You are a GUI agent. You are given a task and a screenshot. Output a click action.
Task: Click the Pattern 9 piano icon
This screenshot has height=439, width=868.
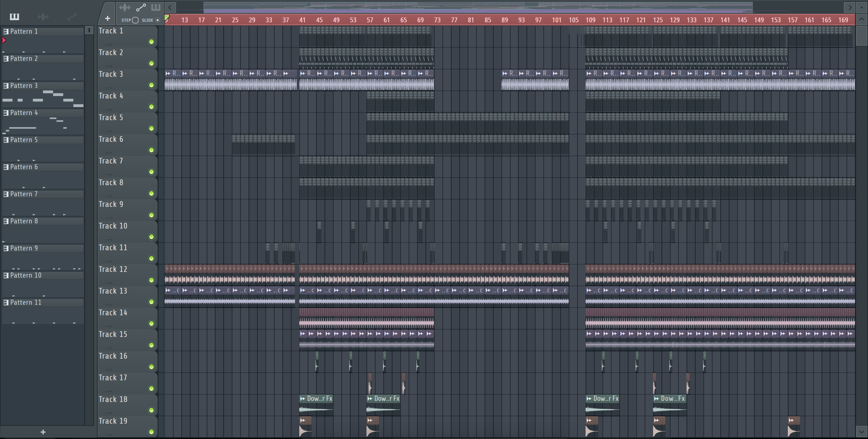(x=6, y=248)
